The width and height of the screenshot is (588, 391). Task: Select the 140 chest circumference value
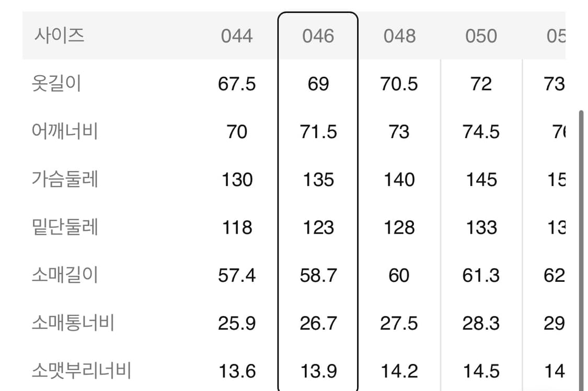pyautogui.click(x=399, y=180)
